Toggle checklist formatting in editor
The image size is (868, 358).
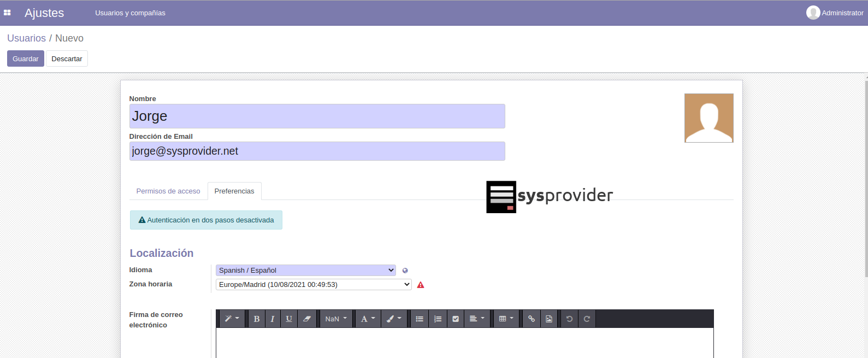(x=456, y=319)
